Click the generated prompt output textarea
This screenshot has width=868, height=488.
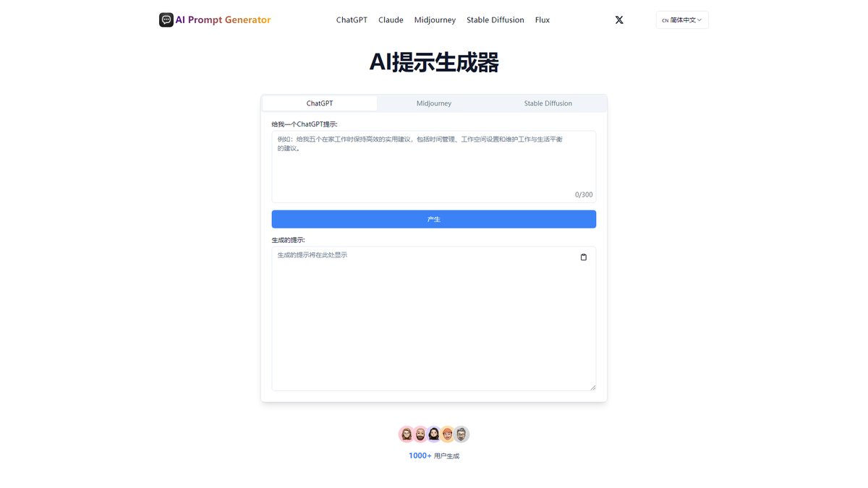[434, 319]
